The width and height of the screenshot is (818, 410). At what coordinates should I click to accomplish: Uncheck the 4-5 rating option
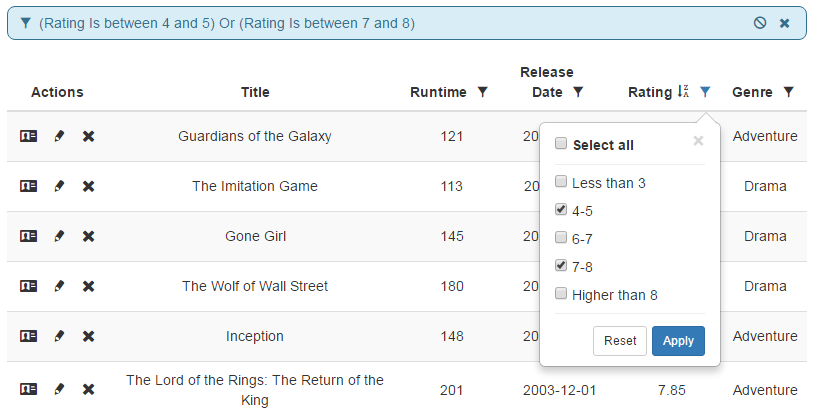coord(561,210)
